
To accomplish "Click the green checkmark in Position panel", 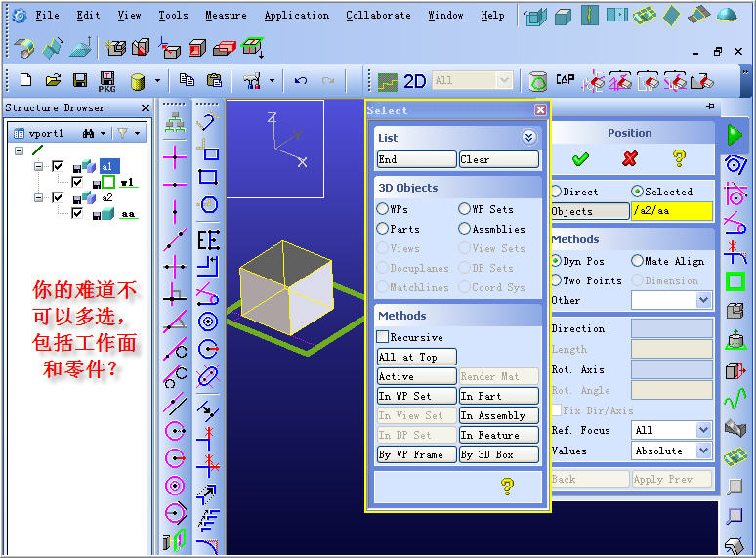I will 580,158.
